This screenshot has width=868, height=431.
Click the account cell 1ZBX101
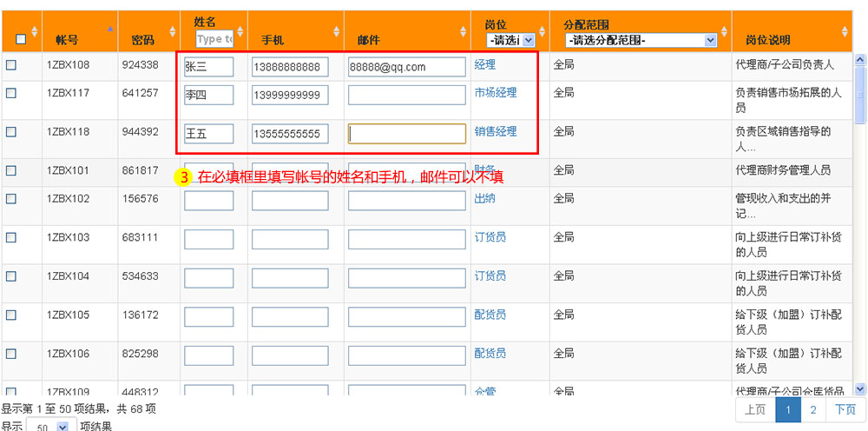pos(68,170)
